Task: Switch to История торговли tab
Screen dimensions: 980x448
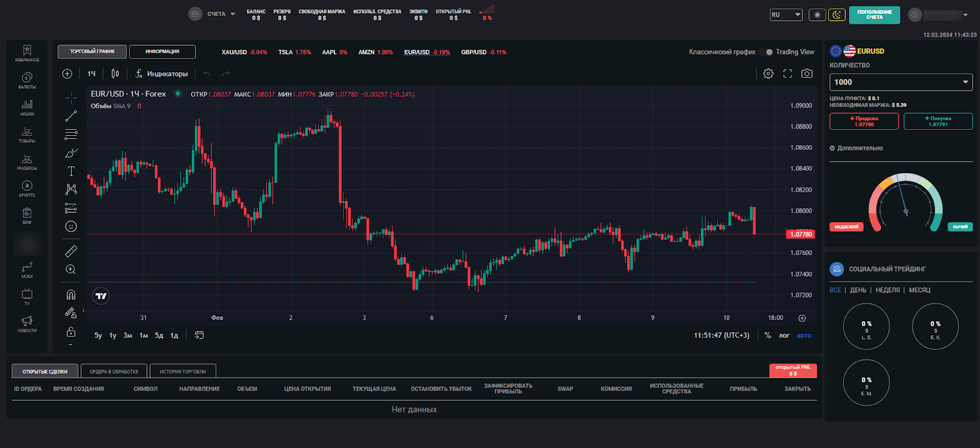Action: (x=183, y=371)
